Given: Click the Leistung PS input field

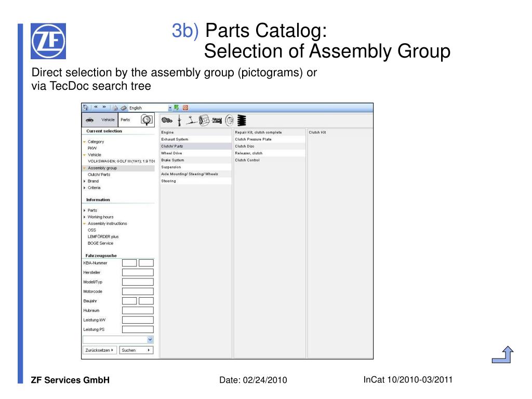Looking at the screenshot, I should click(x=138, y=329).
